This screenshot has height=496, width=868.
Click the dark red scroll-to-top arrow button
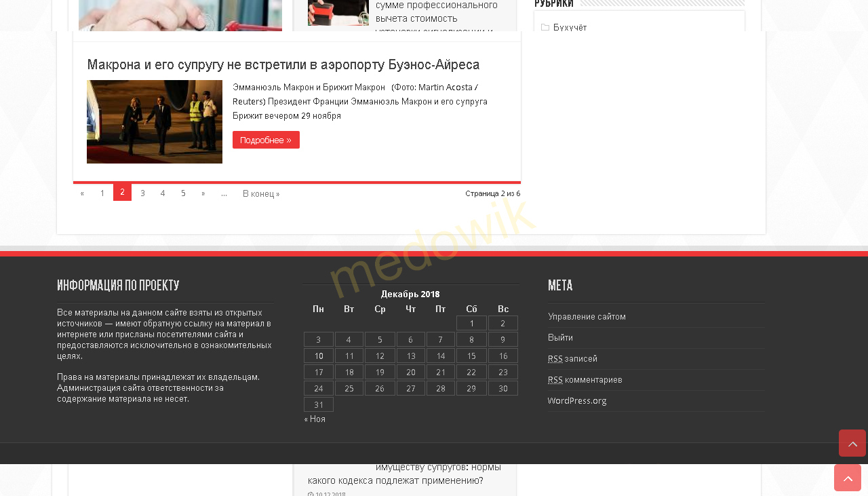click(852, 443)
